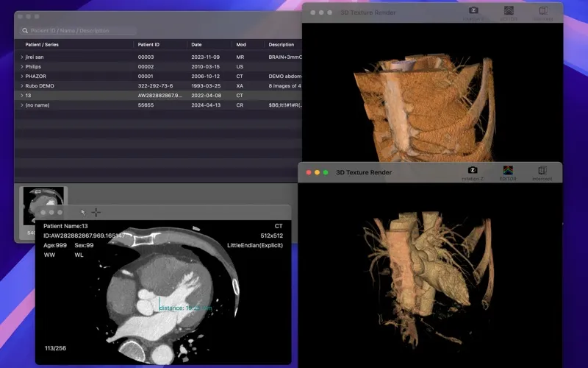This screenshot has width=588, height=368.
Task: Expand the Rubo DEMO patient row
Action: coord(22,86)
